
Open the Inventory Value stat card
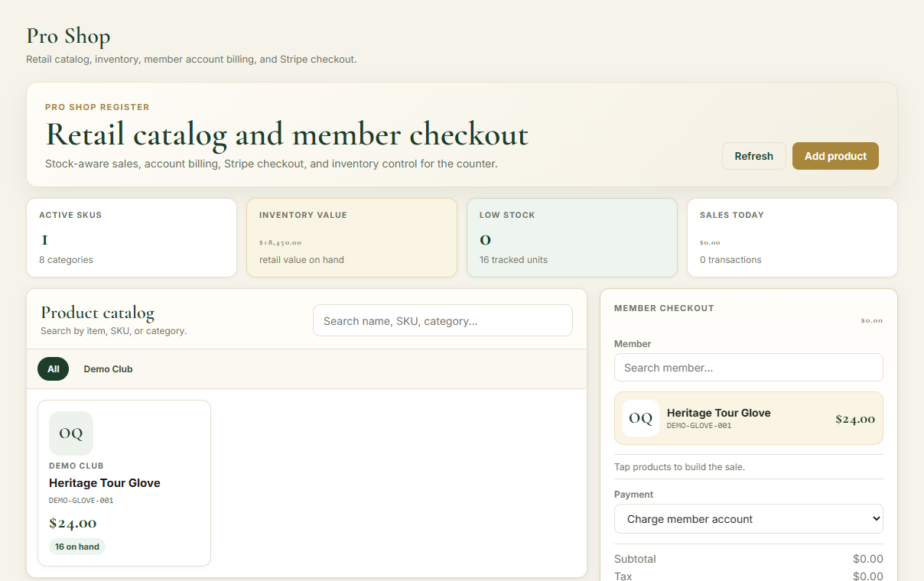click(352, 238)
